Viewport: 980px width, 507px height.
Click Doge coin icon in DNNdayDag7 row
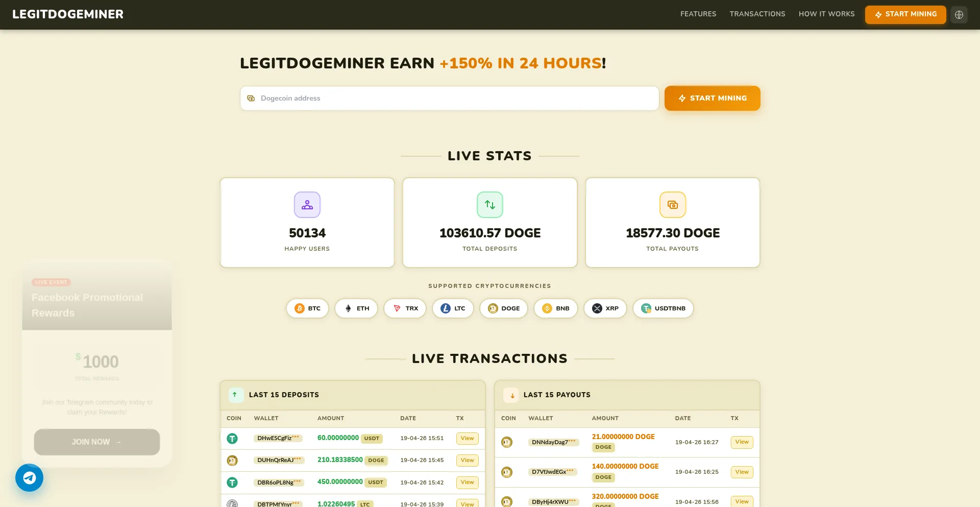click(x=507, y=442)
